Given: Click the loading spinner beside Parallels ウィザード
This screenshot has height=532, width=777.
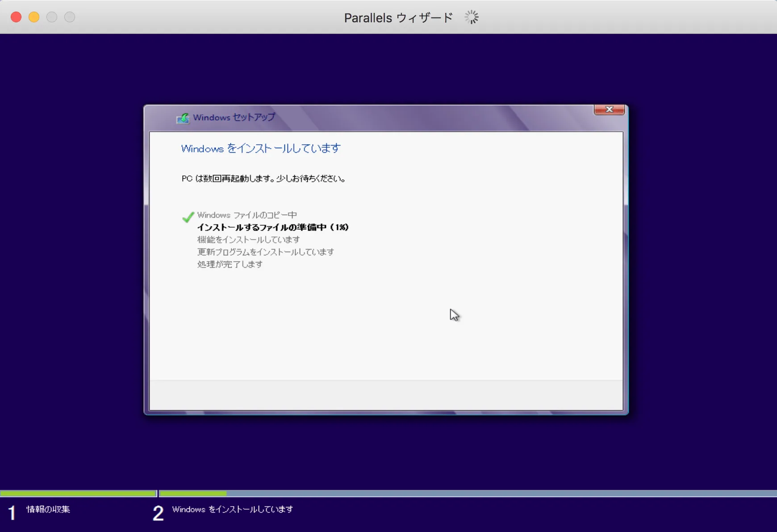Looking at the screenshot, I should coord(472,17).
